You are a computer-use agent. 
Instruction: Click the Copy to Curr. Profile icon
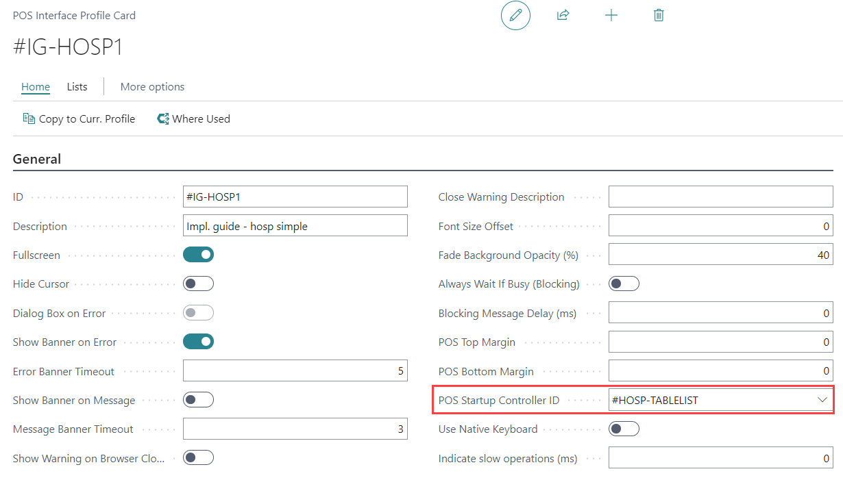[29, 118]
